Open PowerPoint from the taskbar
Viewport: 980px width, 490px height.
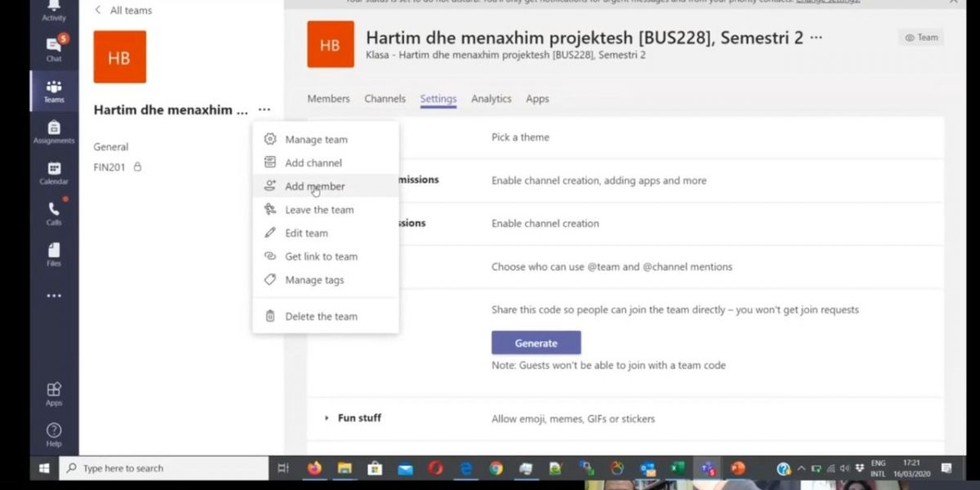click(737, 468)
